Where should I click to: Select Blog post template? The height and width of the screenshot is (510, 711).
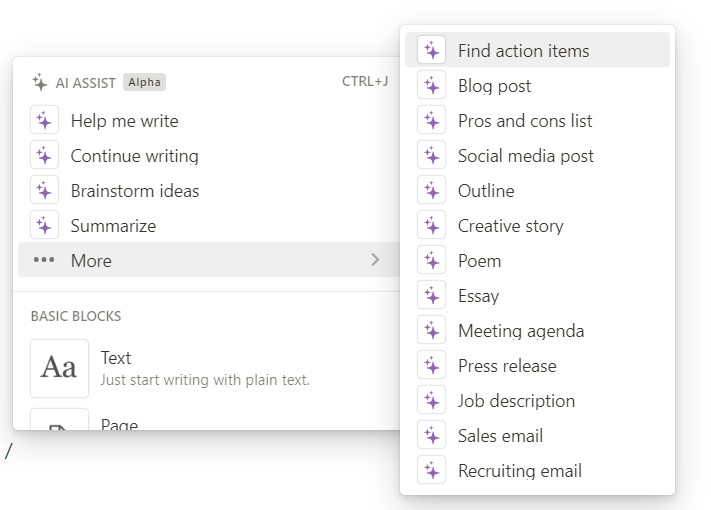[x=537, y=85]
